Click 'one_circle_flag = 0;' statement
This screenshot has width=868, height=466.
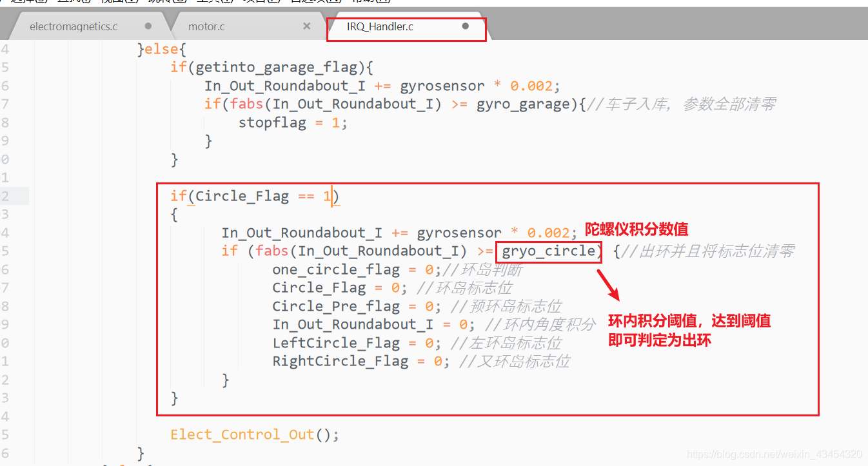click(x=356, y=269)
